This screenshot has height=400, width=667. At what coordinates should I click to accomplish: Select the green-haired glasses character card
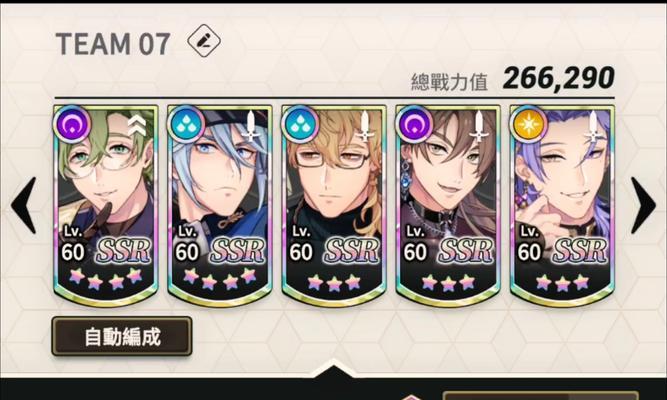pyautogui.click(x=106, y=206)
